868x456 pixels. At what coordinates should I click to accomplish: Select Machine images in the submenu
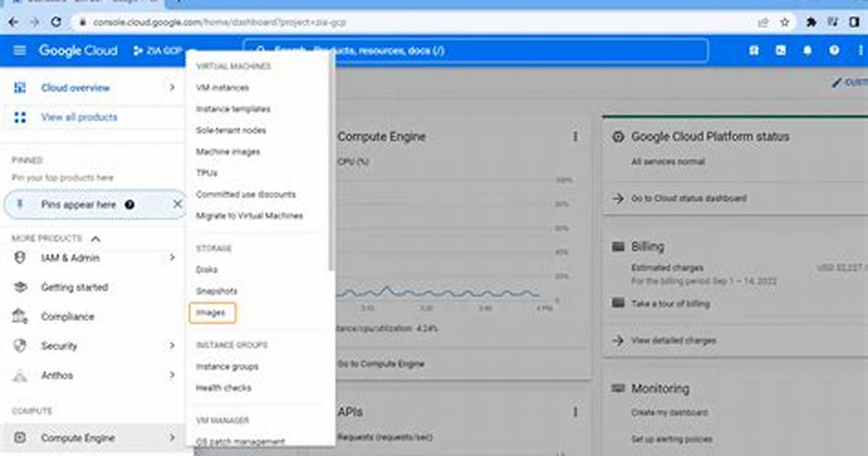click(x=227, y=151)
